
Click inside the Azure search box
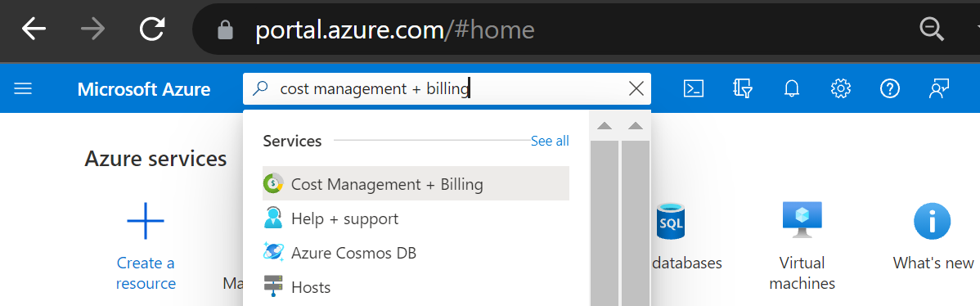click(447, 89)
